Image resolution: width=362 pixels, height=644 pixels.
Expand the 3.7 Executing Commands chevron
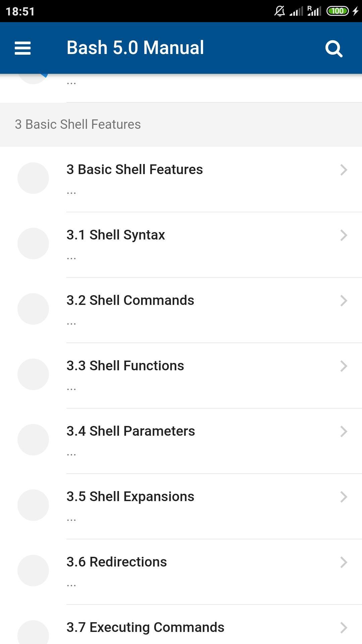click(344, 628)
